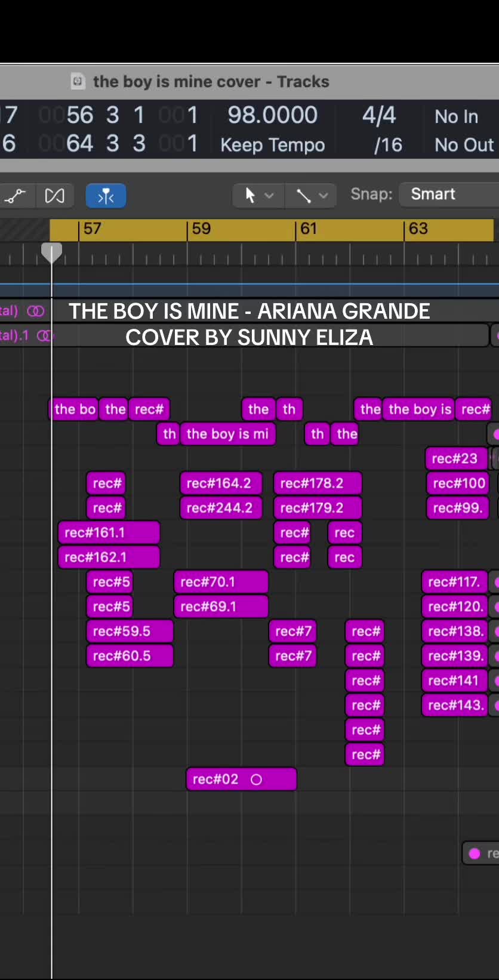Image resolution: width=499 pixels, height=980 pixels.
Task: Select region rec#244.2
Action: [221, 508]
